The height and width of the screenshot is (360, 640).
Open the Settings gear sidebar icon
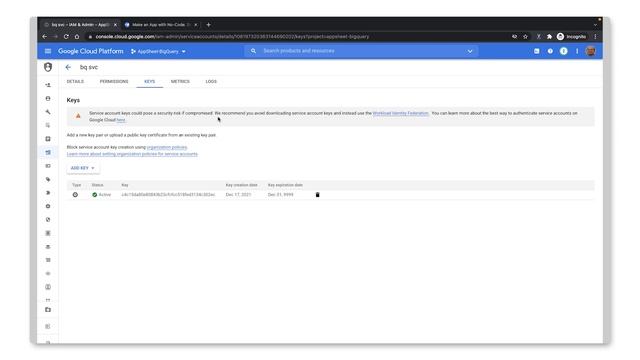pos(48,206)
